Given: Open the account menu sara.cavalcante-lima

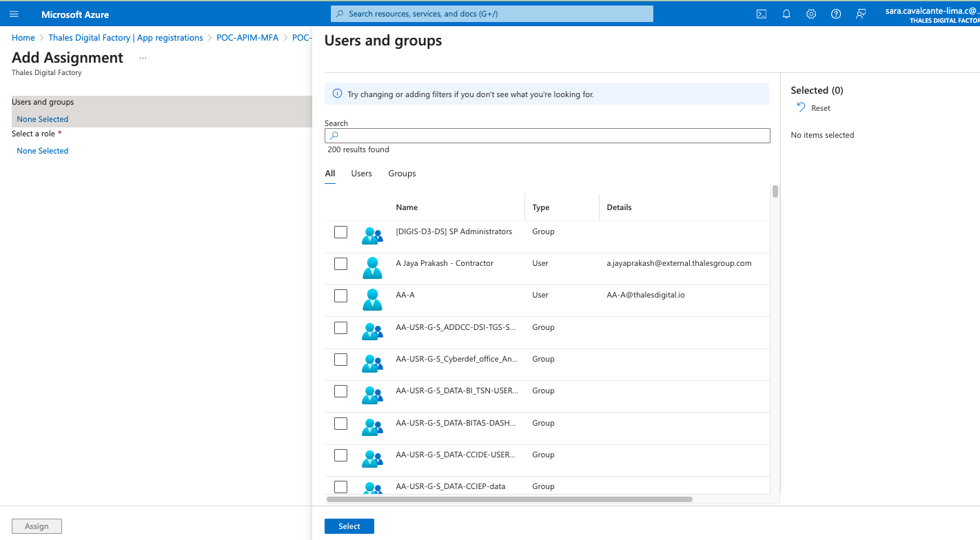Looking at the screenshot, I should (932, 15).
